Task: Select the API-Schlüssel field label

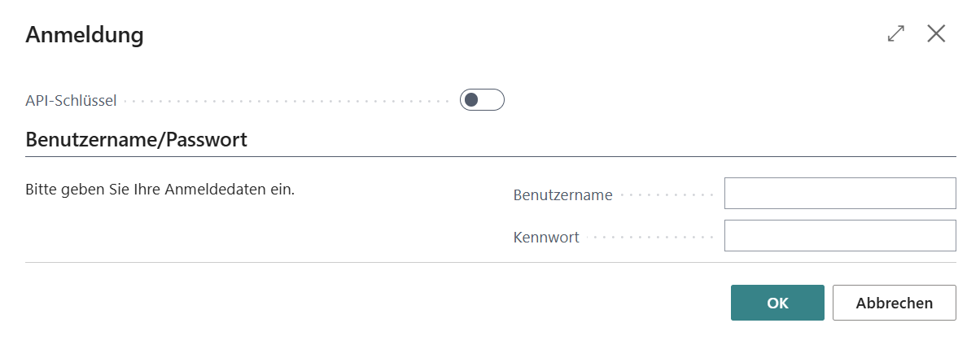Action: click(x=72, y=101)
